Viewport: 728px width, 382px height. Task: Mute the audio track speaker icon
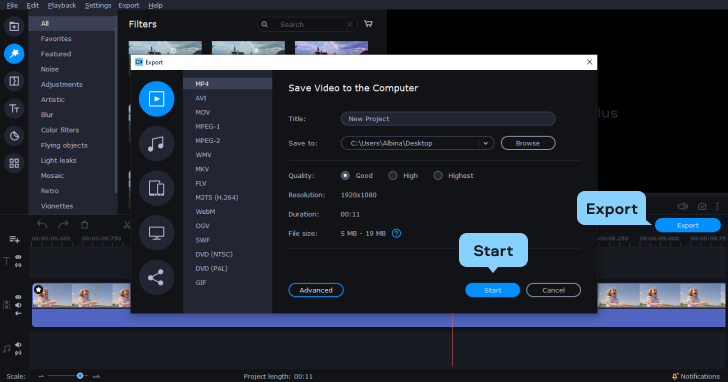coord(18,345)
